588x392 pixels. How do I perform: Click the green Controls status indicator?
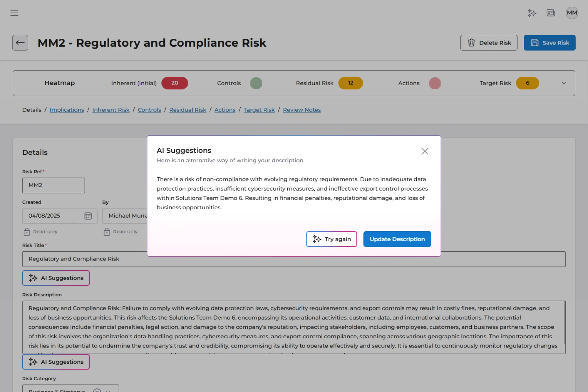pyautogui.click(x=256, y=83)
